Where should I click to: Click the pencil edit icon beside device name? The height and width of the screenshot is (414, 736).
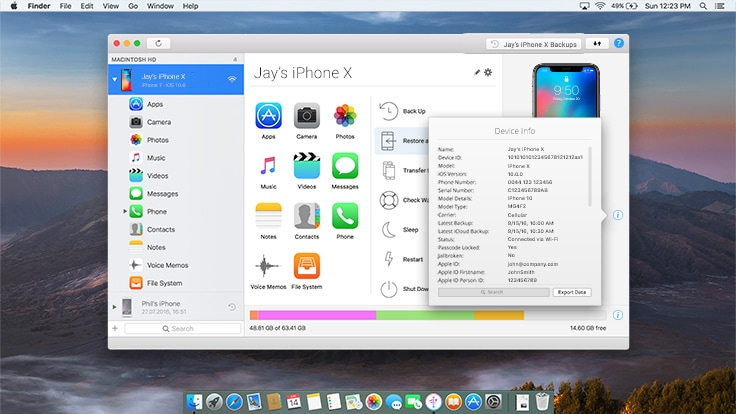click(477, 73)
